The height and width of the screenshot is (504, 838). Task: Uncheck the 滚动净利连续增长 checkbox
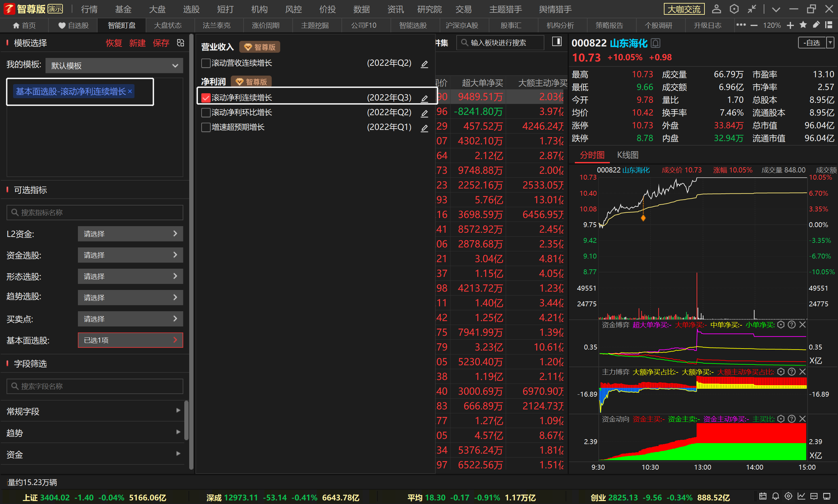206,98
